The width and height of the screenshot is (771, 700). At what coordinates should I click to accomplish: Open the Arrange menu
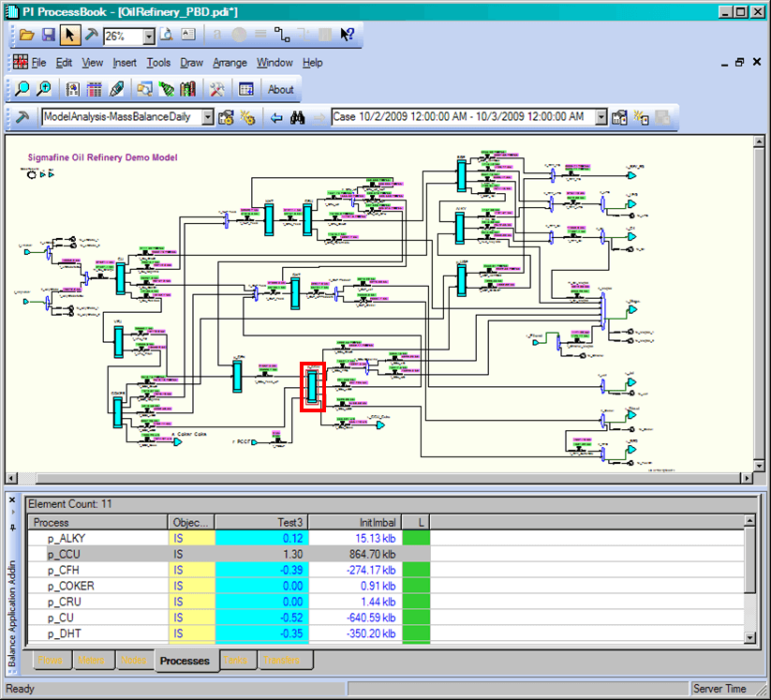pos(230,63)
